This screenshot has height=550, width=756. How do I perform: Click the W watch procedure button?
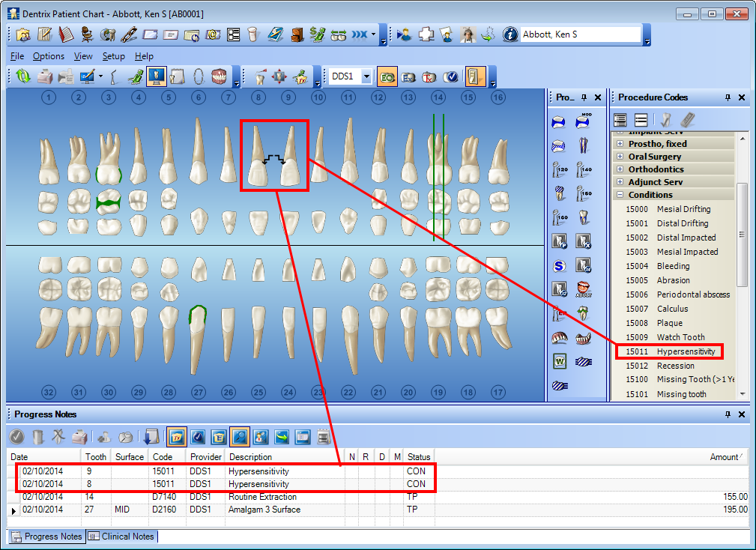click(x=559, y=361)
